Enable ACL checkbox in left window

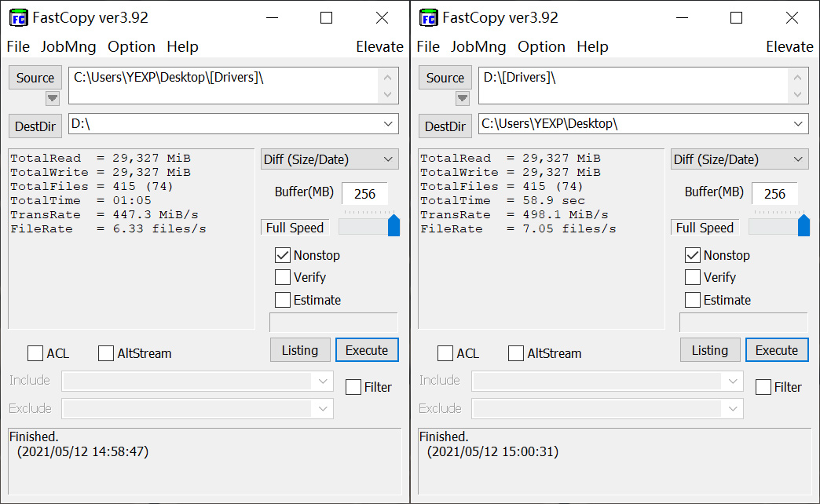click(35, 353)
